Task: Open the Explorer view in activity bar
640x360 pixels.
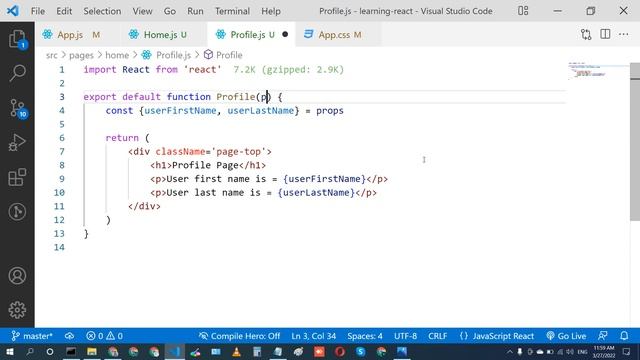Action: [17, 39]
